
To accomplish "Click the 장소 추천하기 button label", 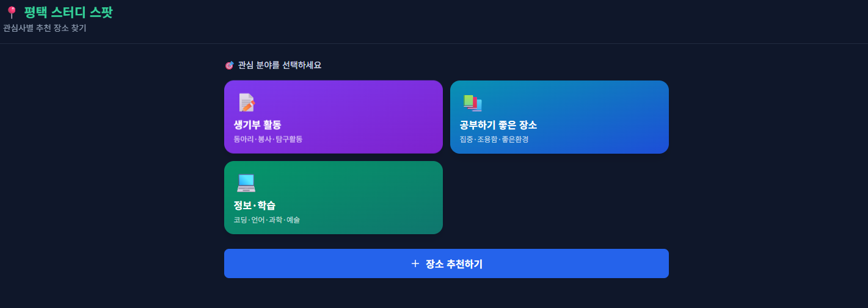I will [x=454, y=263].
